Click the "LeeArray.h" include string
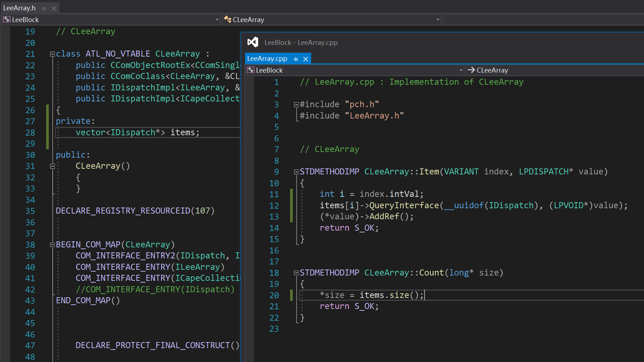The height and width of the screenshot is (362, 644). [374, 115]
